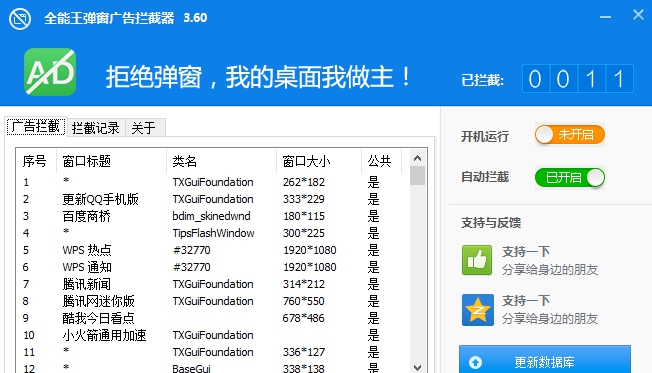The width and height of the screenshot is (652, 373).
Task: Click the 678*486 window size cell
Action: point(304,318)
